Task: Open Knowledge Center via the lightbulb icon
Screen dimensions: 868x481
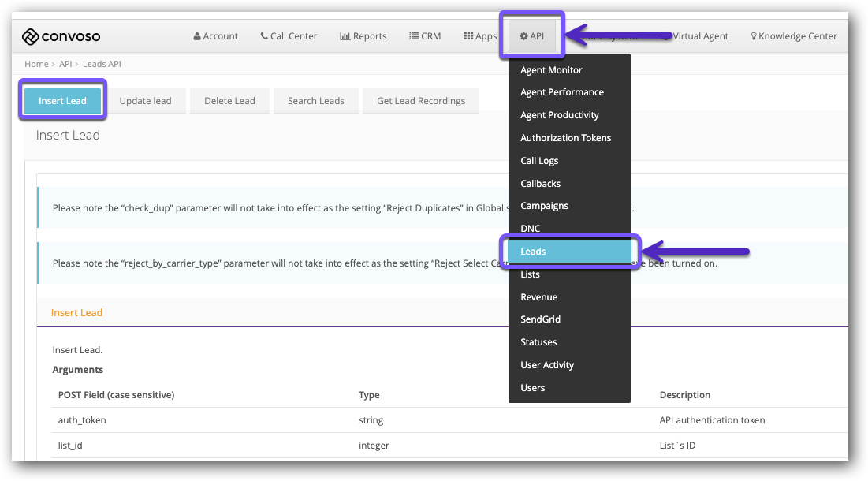Action: [753, 35]
